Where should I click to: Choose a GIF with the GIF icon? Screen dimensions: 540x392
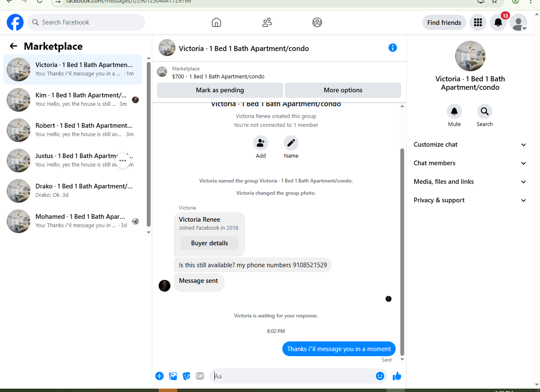pos(200,376)
